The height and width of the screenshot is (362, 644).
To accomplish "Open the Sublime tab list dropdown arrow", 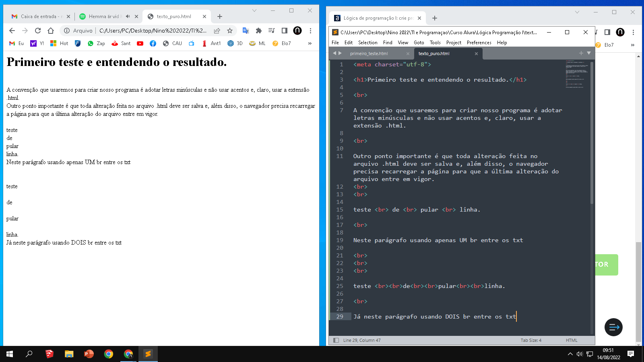I will [x=589, y=53].
